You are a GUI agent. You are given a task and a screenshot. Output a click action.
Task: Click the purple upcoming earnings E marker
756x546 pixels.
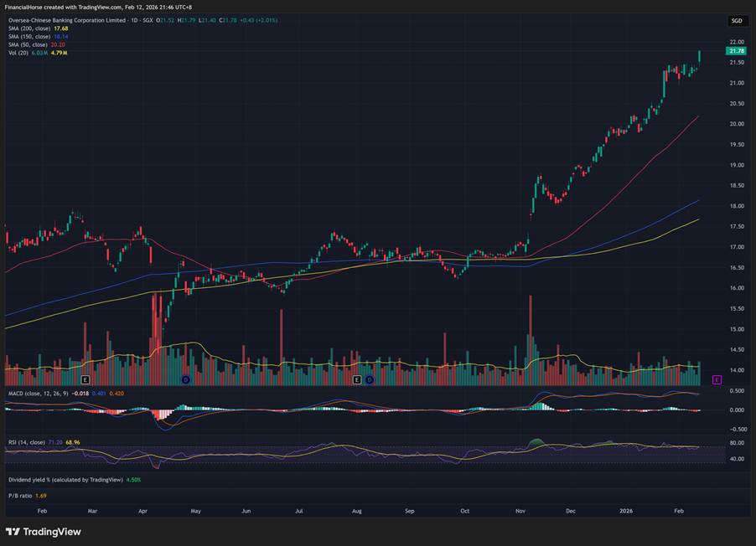click(716, 379)
